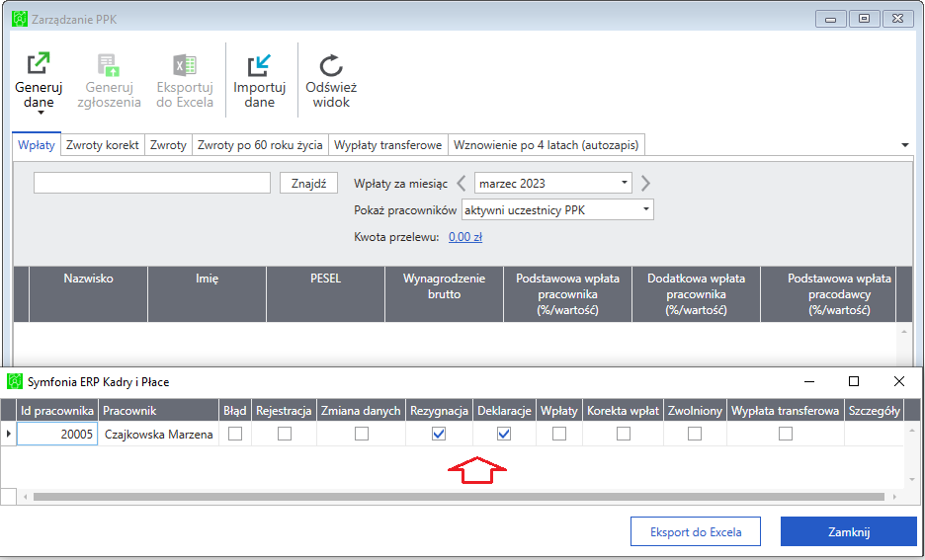Select Wznowienie po 4 latach (autozapis) tab
This screenshot has height=560, width=925.
click(547, 145)
